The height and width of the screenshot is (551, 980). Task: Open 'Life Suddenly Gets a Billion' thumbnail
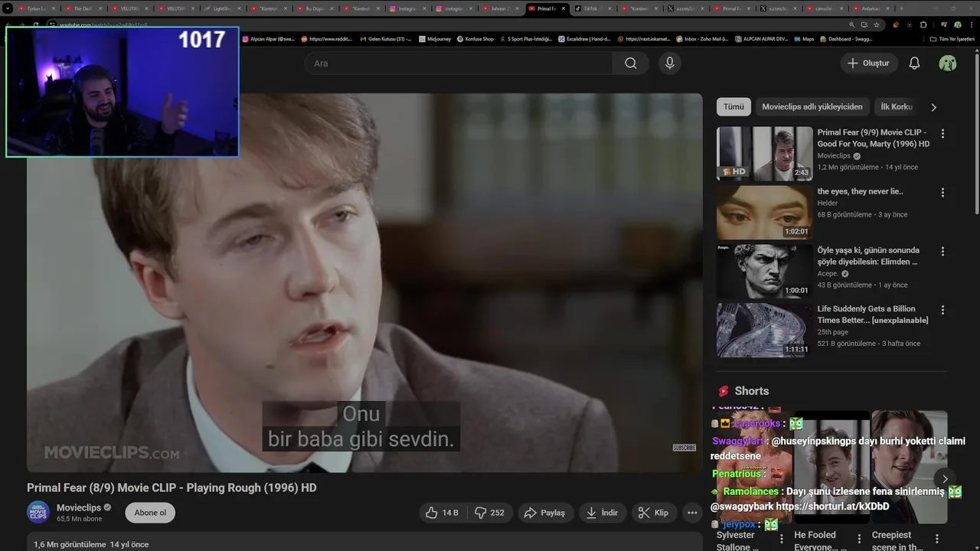point(764,330)
